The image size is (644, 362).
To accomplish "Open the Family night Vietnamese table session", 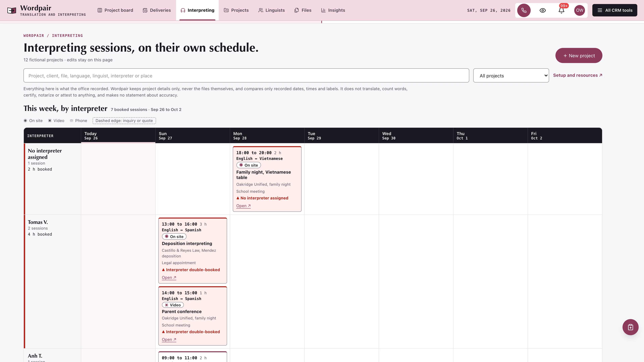I will coord(243,206).
